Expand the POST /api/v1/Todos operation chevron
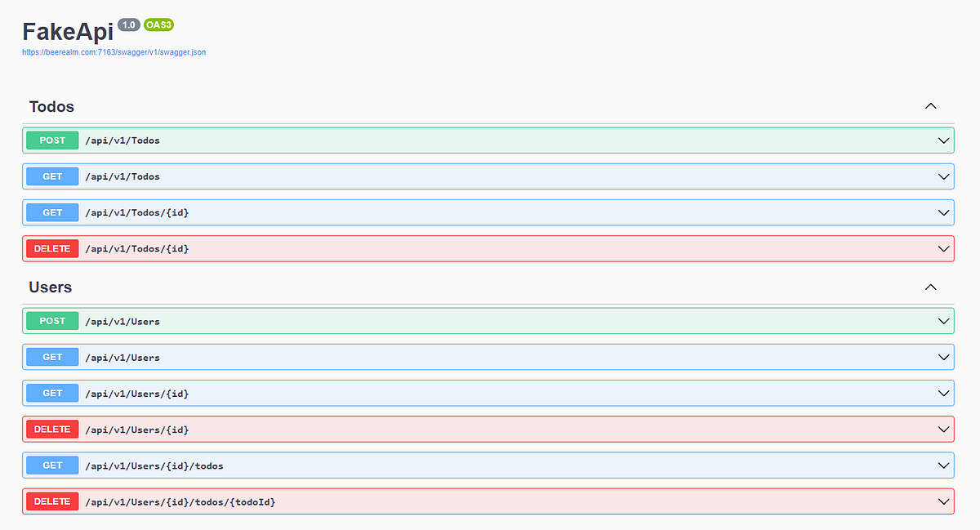 pos(943,140)
